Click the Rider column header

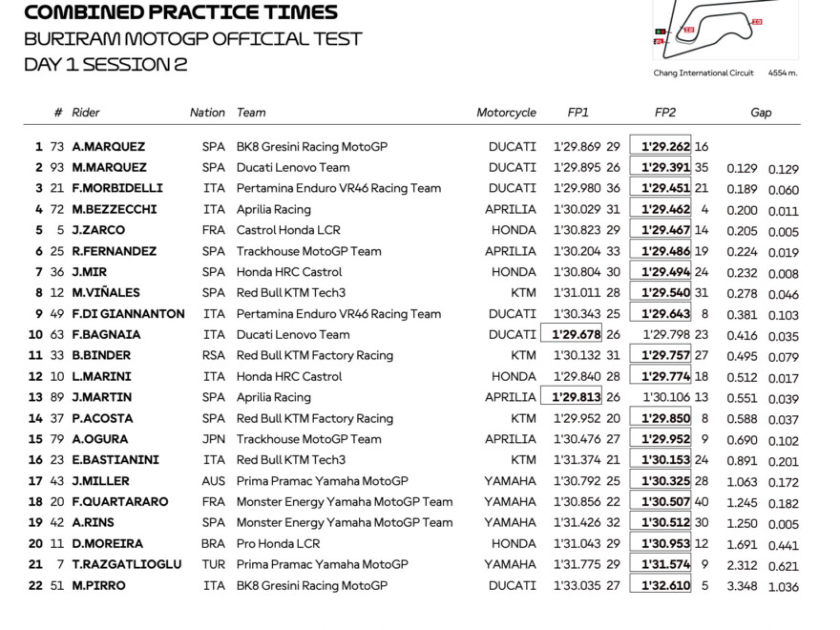click(x=85, y=113)
